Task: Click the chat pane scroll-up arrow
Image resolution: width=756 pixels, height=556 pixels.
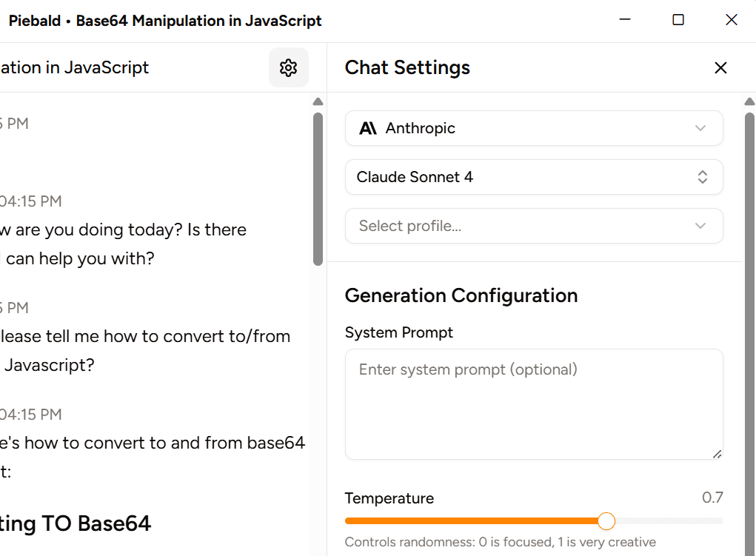Action: pos(318,102)
